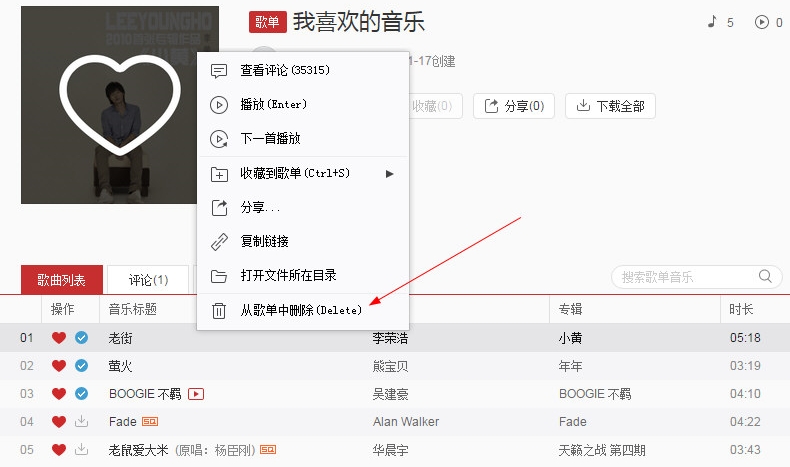The width and height of the screenshot is (790, 467).
Task: Click the folder icon beside 打开文件所在目录
Action: pos(219,276)
